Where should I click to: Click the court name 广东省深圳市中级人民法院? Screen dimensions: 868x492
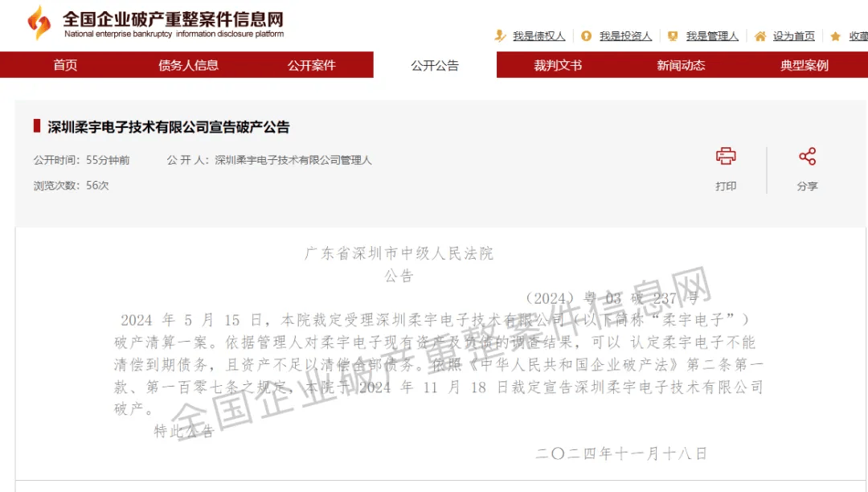(399, 253)
